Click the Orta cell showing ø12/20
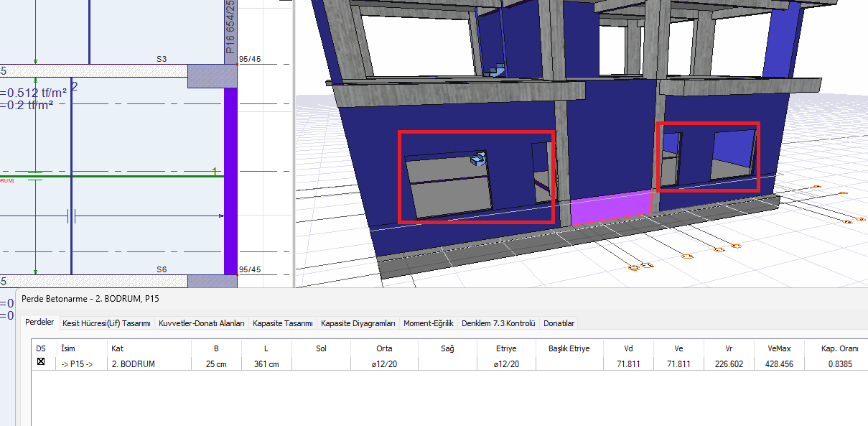868x426 pixels. point(384,364)
